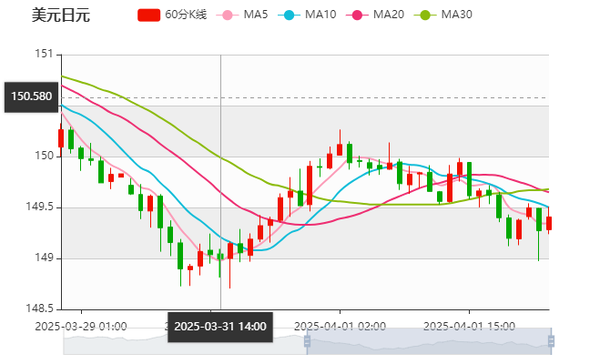Click the green MA30 legend marker

424,15
